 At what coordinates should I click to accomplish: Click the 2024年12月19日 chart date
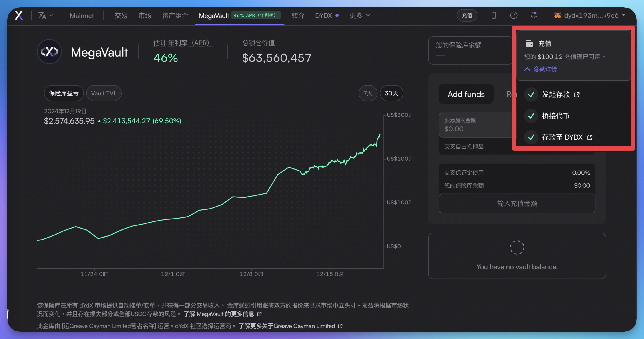point(65,111)
